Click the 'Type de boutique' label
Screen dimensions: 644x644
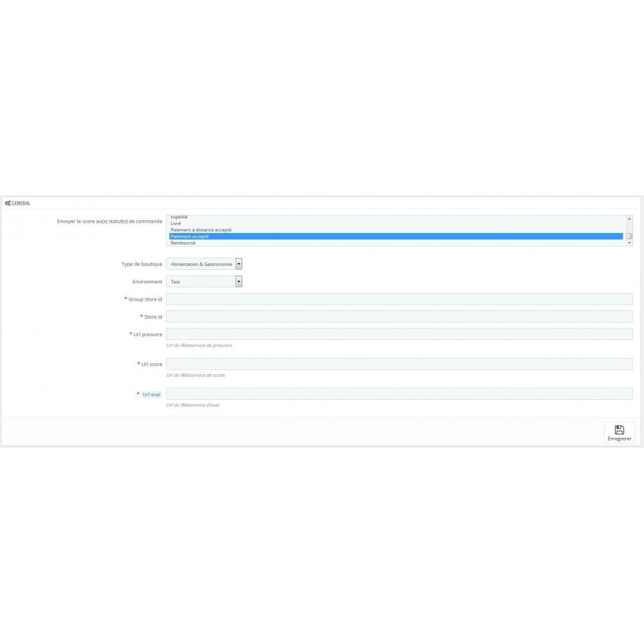point(142,264)
